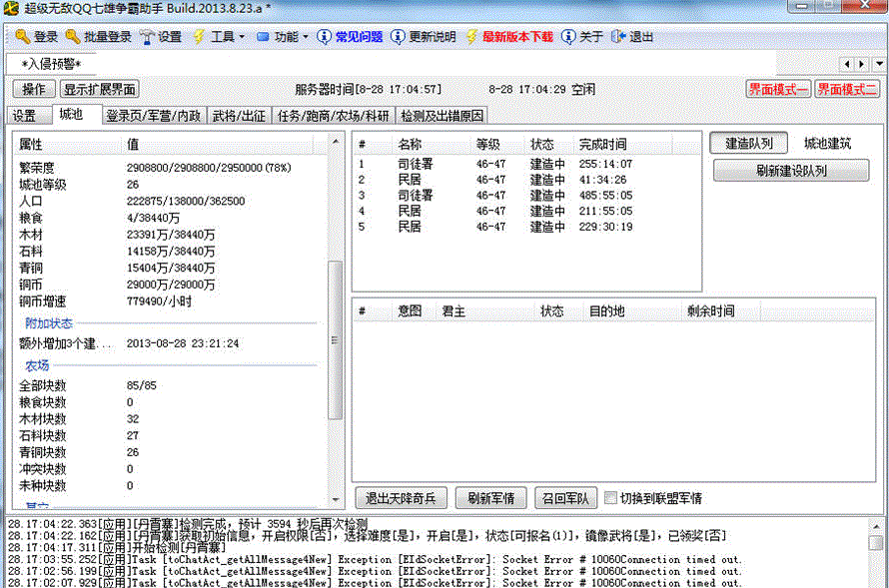Click the 属性 column header
Screen dimensions: 889x588
68,145
